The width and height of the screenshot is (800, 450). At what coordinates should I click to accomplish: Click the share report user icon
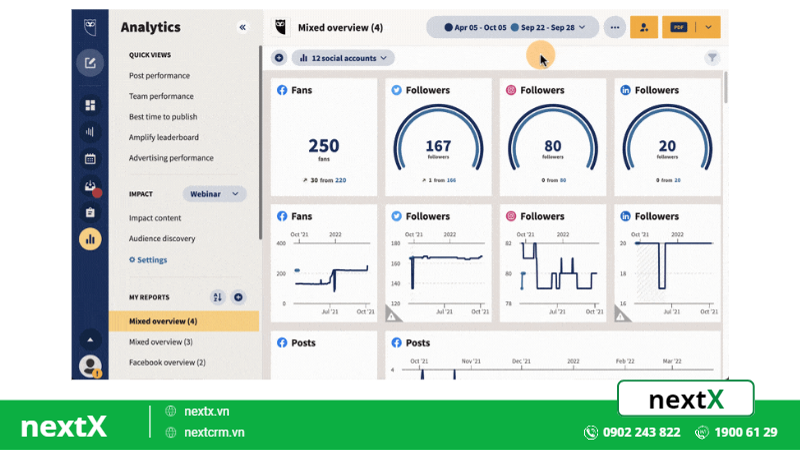coord(643,27)
